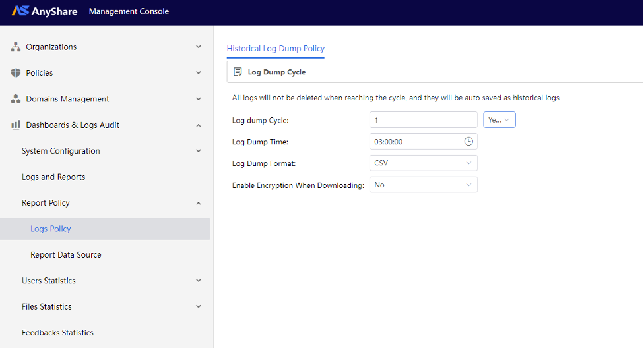Screen dimensions: 644x348
Task: Expand the Users Statistics chevron
Action: [x=199, y=281]
